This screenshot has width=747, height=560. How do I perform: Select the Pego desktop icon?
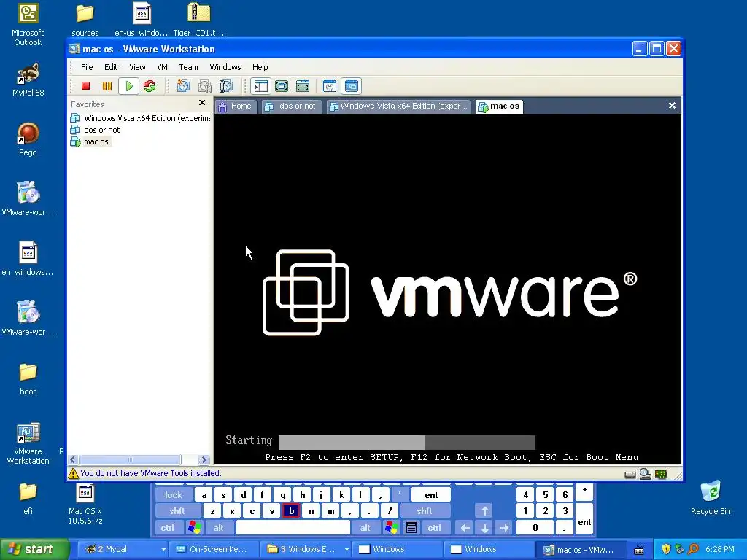coord(28,139)
